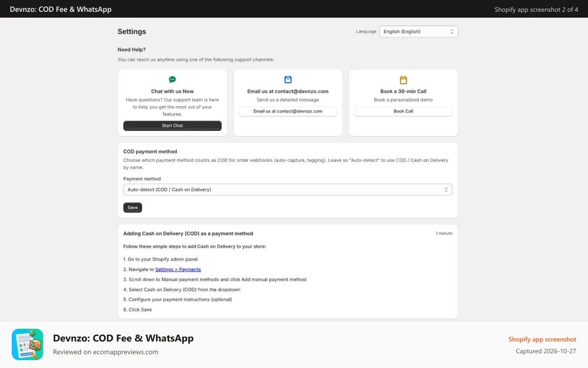The width and height of the screenshot is (588, 368).
Task: Open the Payment method dropdown
Action: [288, 189]
